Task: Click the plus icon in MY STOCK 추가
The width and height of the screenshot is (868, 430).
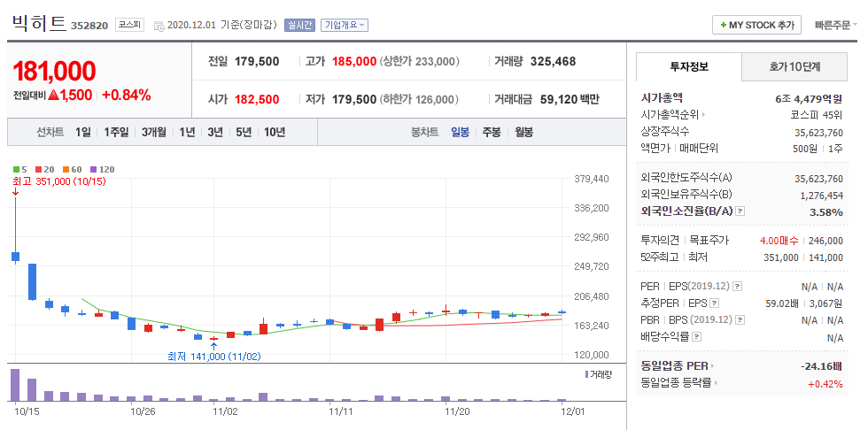Action: point(723,26)
